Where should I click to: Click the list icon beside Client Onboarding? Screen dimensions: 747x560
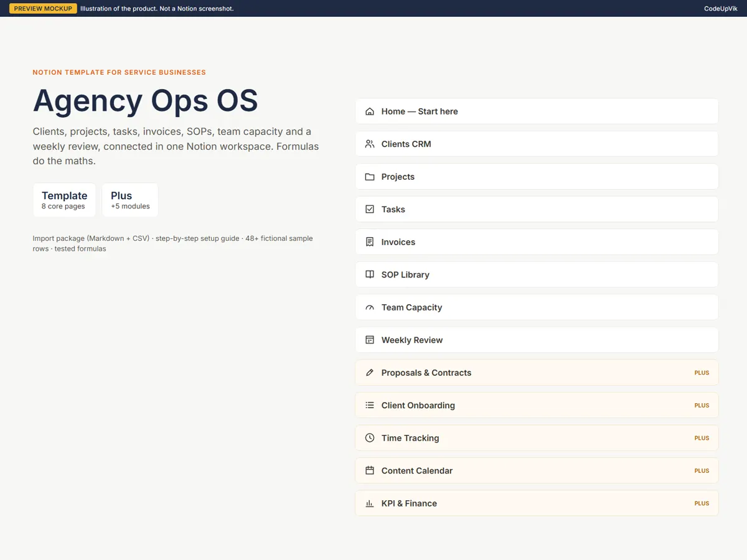(370, 405)
